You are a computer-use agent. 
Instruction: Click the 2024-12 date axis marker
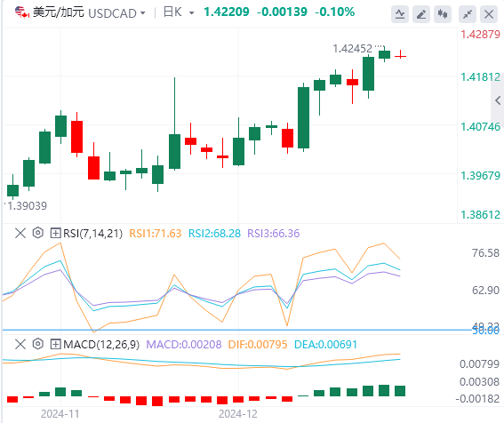pos(238,414)
